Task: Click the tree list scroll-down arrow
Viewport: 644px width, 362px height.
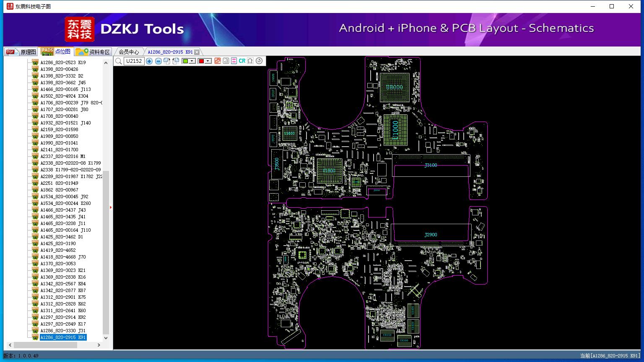Action: (106, 338)
